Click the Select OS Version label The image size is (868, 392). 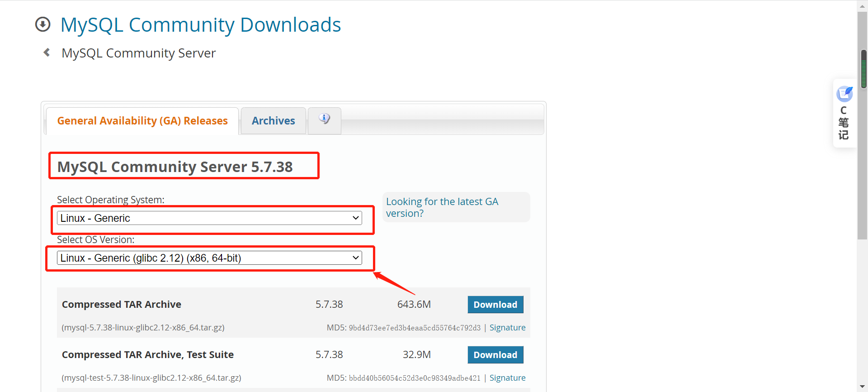(x=96, y=239)
